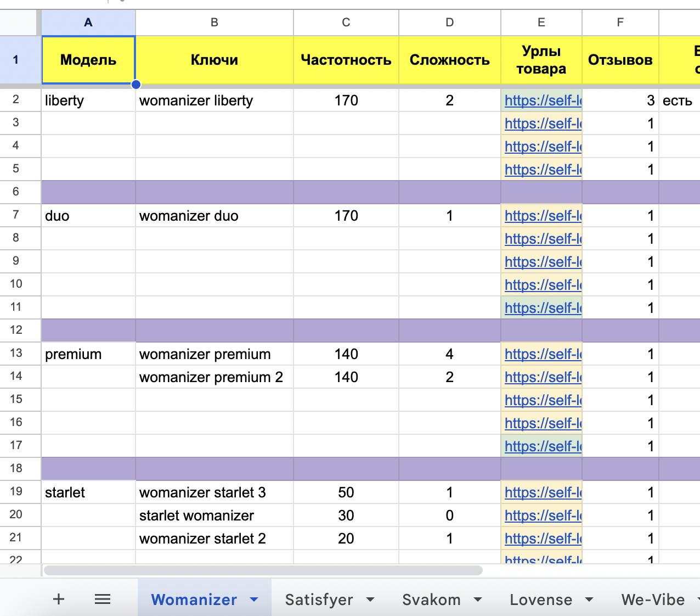The image size is (700, 616).
Task: Add a new sheet with plus icon
Action: click(59, 599)
